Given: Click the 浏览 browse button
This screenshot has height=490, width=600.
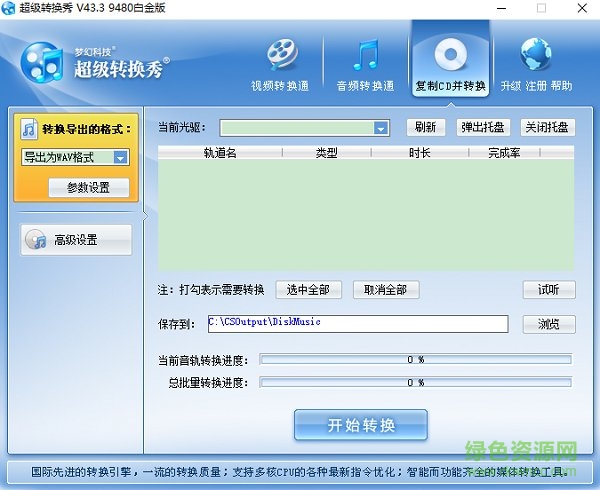Looking at the screenshot, I should point(549,324).
